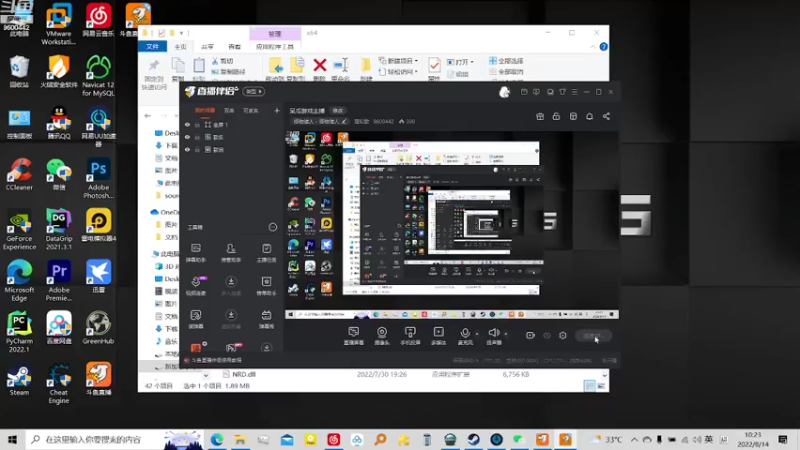This screenshot has width=800, height=450.
Task: Open the 文件 tab in Explorer
Action: (x=152, y=46)
